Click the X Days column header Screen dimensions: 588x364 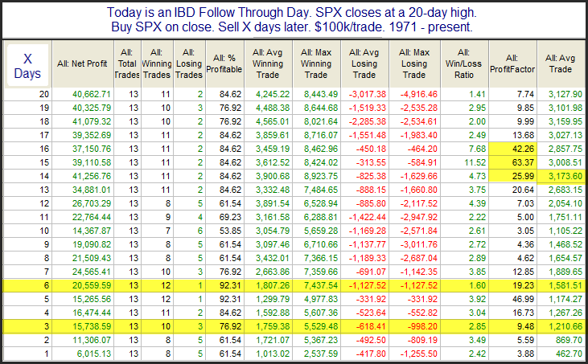click(27, 66)
